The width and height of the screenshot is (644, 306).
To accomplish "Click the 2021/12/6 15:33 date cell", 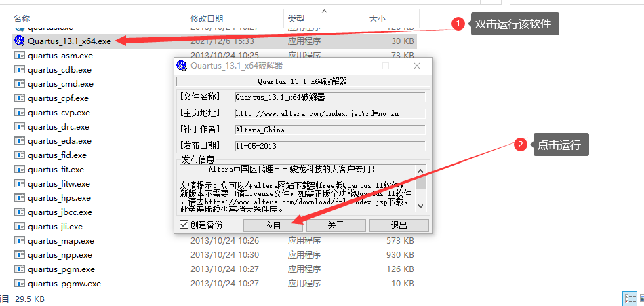I will (x=222, y=41).
